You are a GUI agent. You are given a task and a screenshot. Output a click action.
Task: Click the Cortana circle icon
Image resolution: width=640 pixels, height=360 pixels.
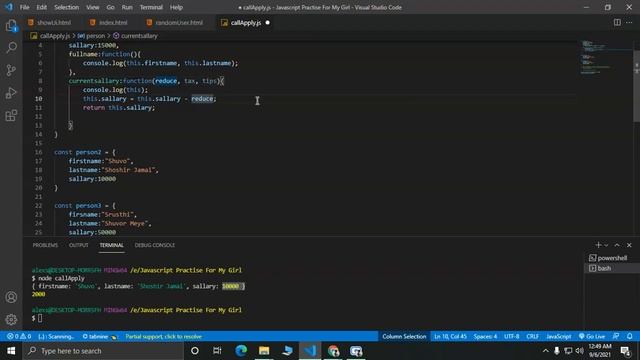[195, 351]
